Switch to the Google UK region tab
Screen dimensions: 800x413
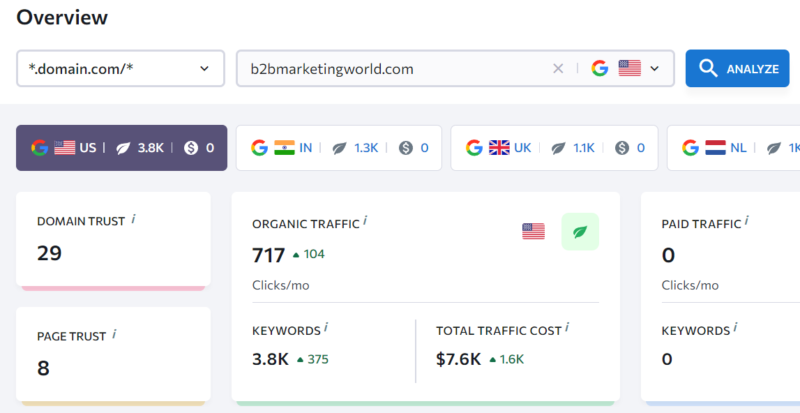click(554, 148)
